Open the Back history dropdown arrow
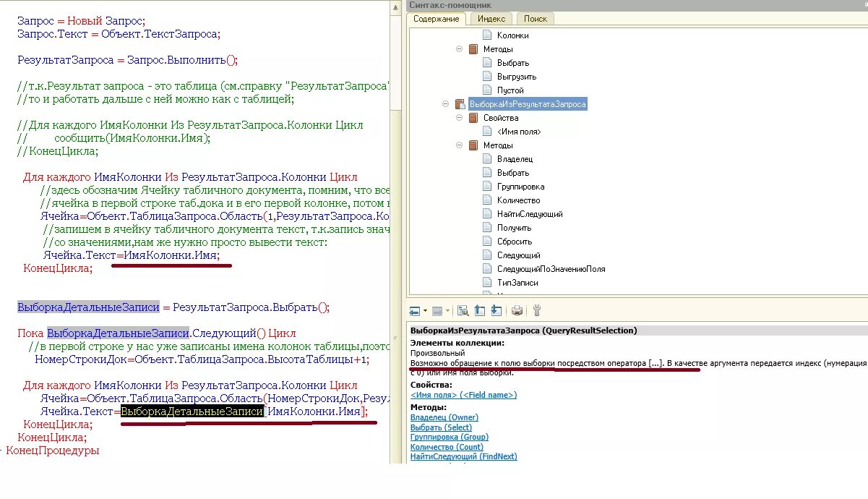 point(424,311)
